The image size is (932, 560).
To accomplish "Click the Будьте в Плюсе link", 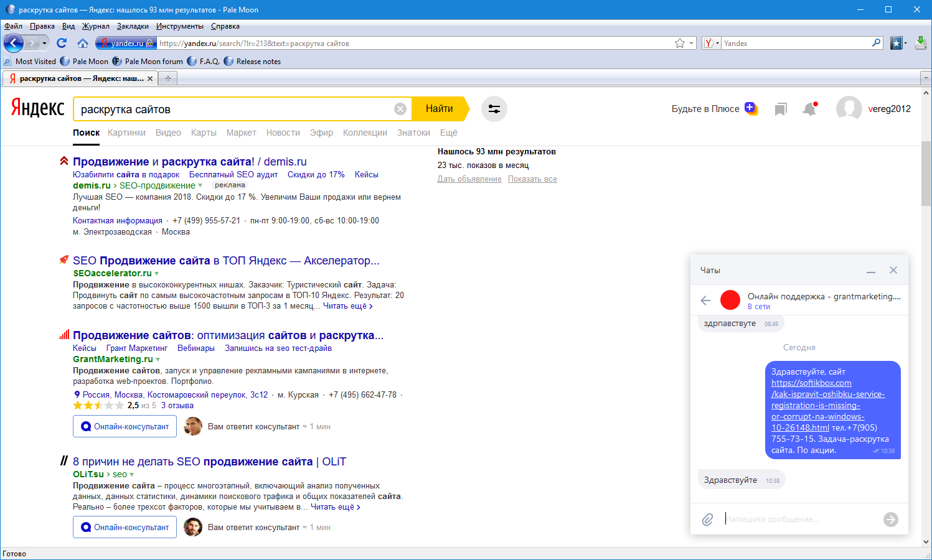I will pyautogui.click(x=705, y=109).
